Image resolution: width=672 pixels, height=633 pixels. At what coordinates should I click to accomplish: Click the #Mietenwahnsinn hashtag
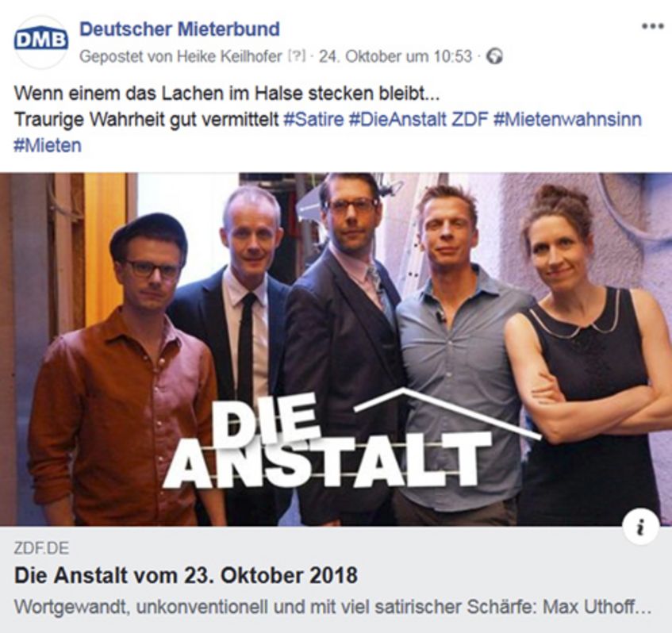(567, 119)
